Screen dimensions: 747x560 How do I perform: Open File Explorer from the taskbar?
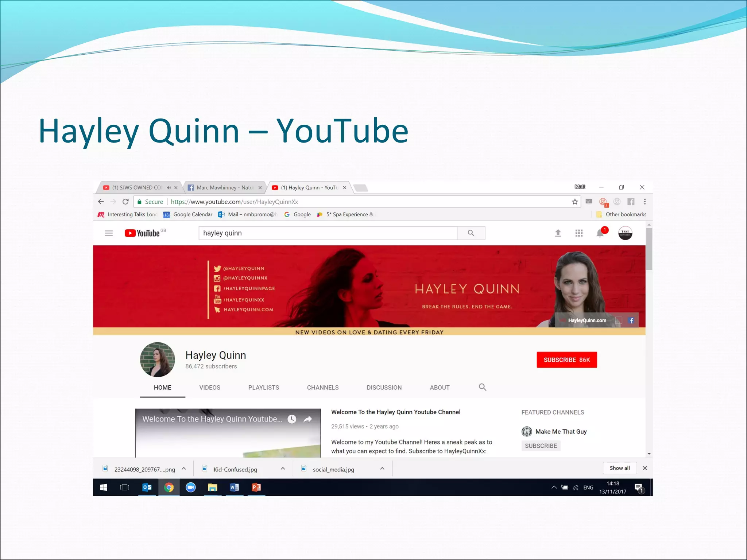(213, 487)
